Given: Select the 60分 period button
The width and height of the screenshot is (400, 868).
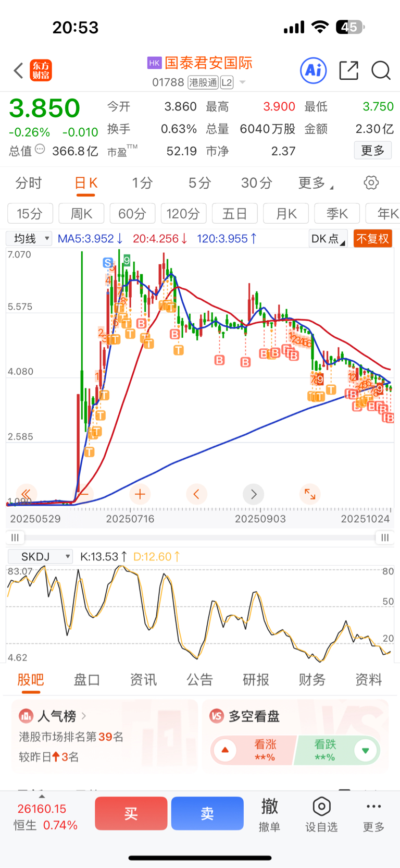Looking at the screenshot, I should [132, 214].
